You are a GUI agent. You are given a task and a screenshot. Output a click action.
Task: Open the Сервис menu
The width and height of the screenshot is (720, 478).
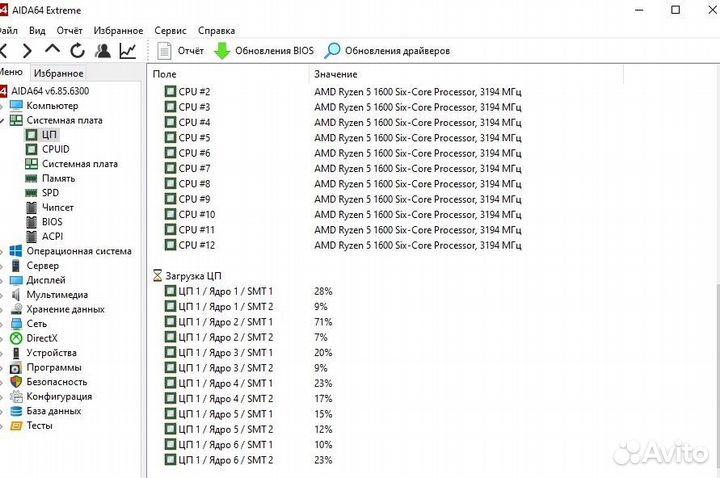point(170,31)
